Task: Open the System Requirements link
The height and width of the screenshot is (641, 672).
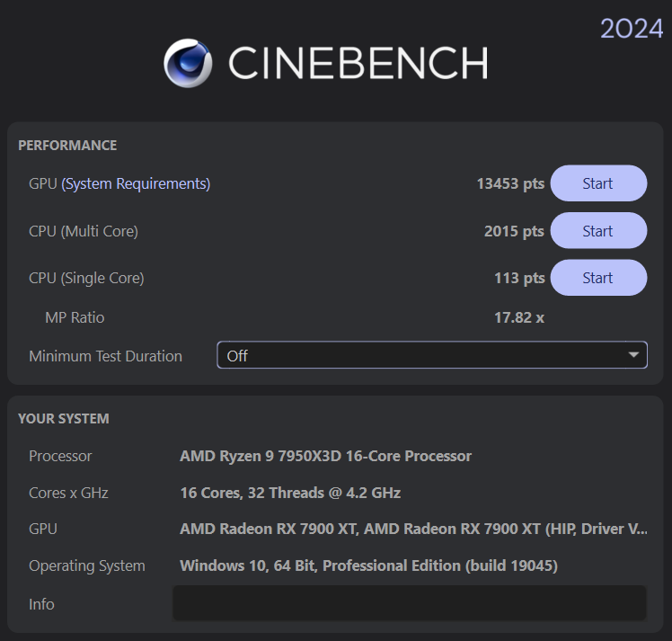Action: tap(136, 184)
